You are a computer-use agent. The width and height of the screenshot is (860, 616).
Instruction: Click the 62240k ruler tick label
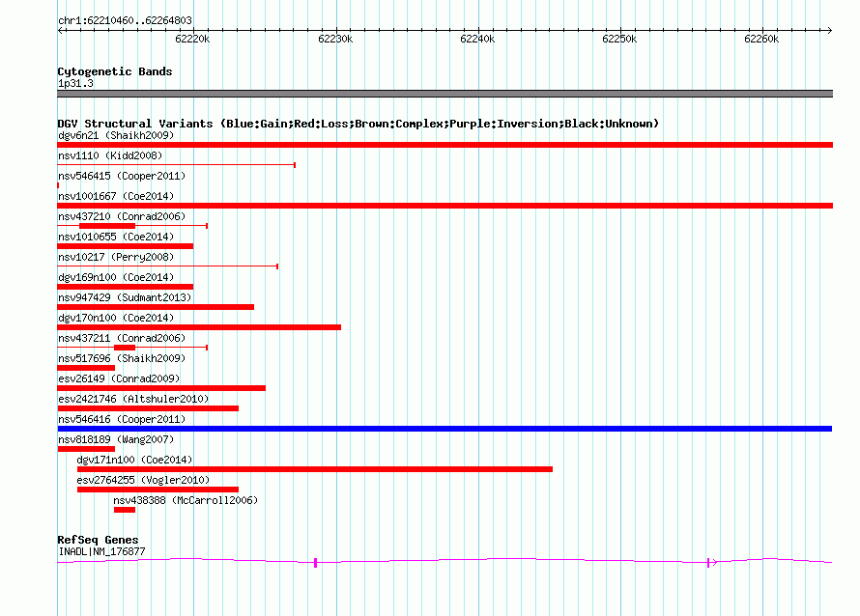coord(477,39)
